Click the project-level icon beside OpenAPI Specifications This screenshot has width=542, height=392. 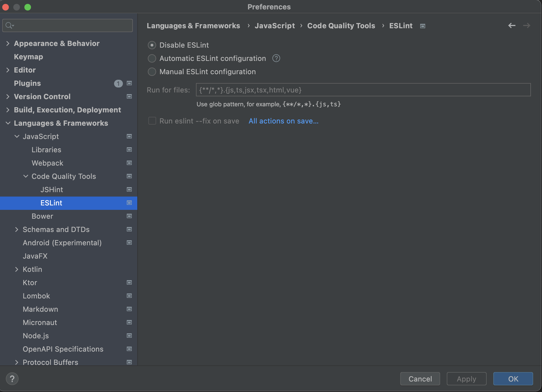[129, 349]
